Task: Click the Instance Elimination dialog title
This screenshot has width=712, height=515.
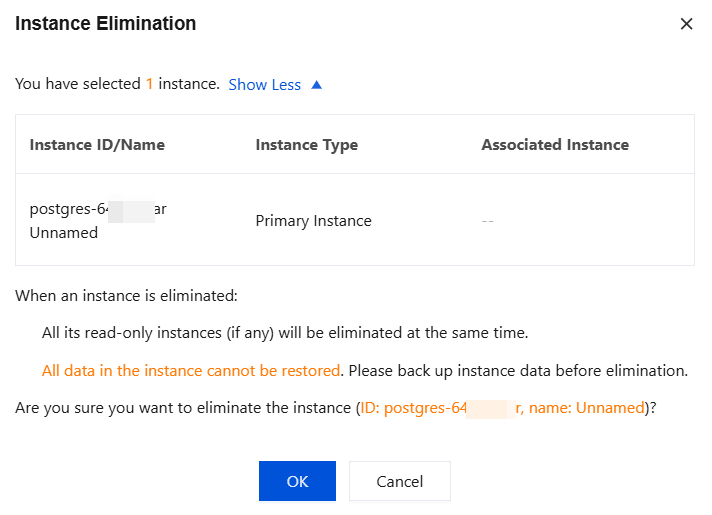Action: click(105, 24)
